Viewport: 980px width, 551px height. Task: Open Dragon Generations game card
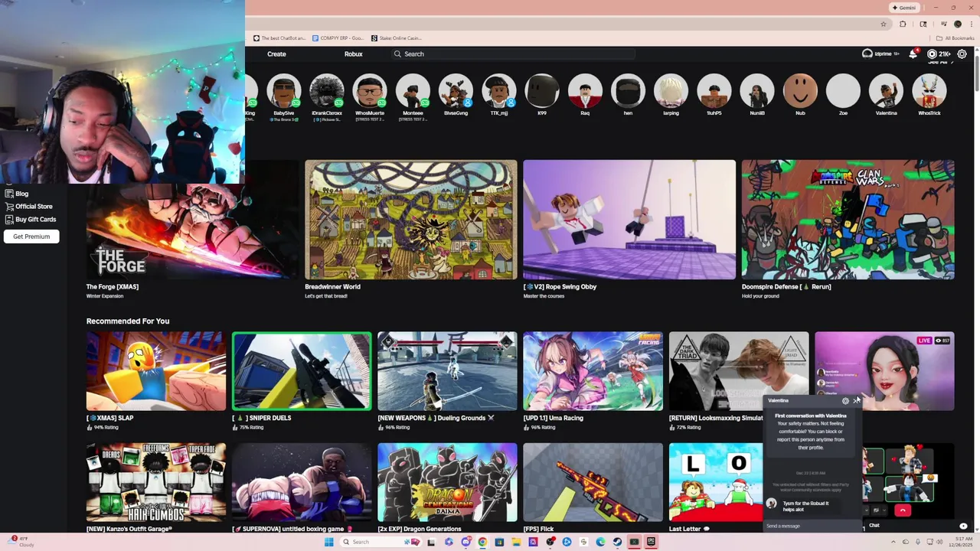(x=447, y=482)
